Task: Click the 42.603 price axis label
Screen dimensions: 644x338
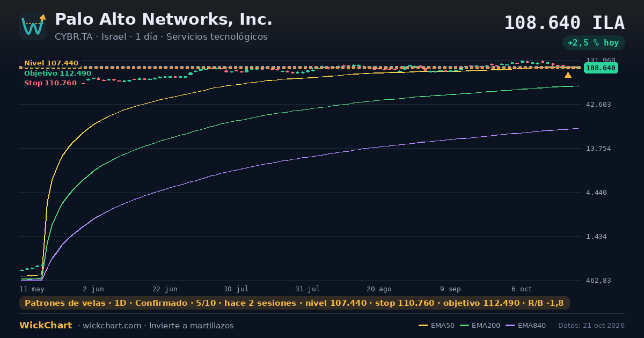Action: point(598,104)
